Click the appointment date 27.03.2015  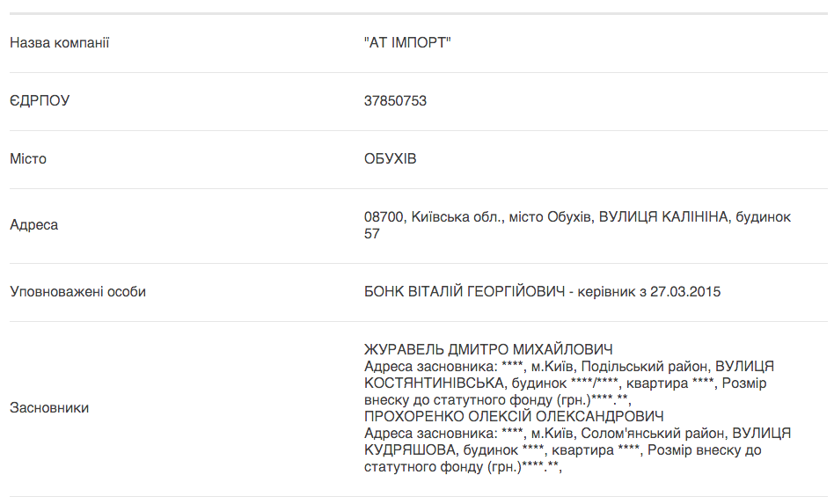(x=685, y=292)
